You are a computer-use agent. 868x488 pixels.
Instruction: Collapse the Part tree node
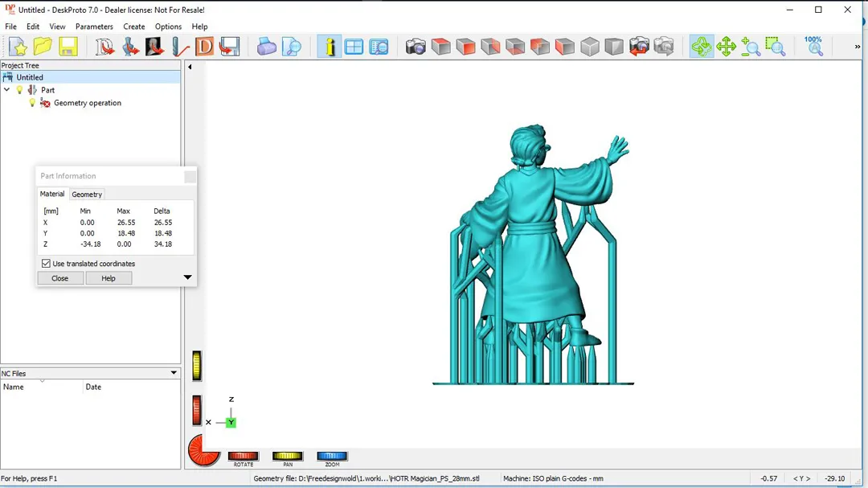pyautogui.click(x=7, y=90)
